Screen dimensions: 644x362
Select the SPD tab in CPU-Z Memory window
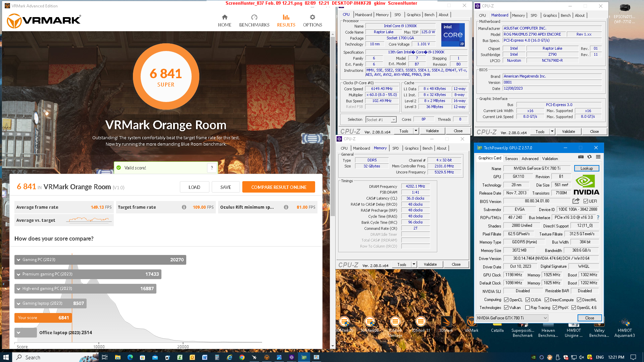point(395,148)
